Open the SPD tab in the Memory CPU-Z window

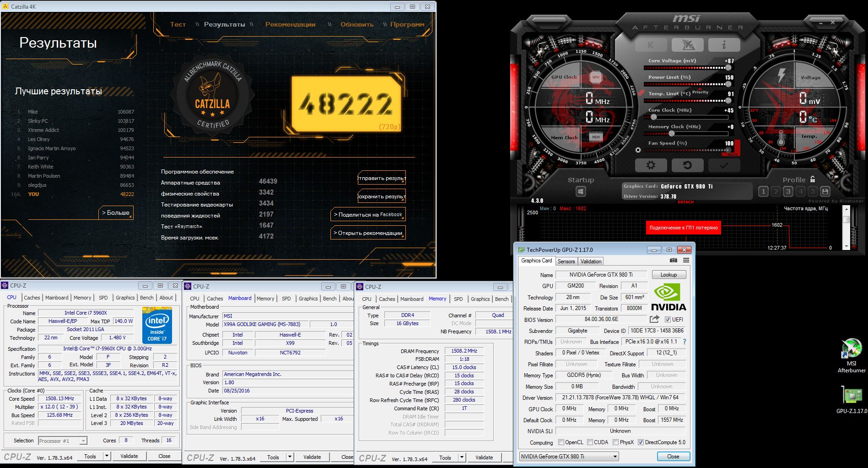click(x=458, y=299)
